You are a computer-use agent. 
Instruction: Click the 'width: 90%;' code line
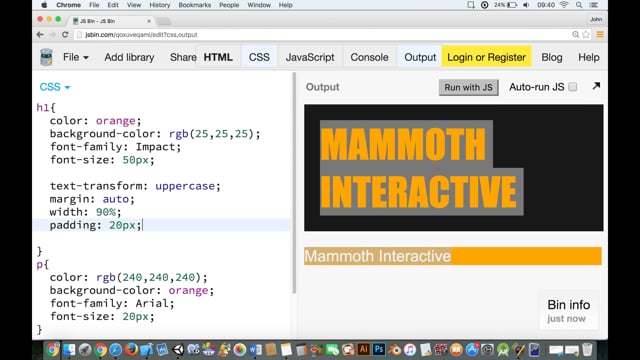coord(85,212)
